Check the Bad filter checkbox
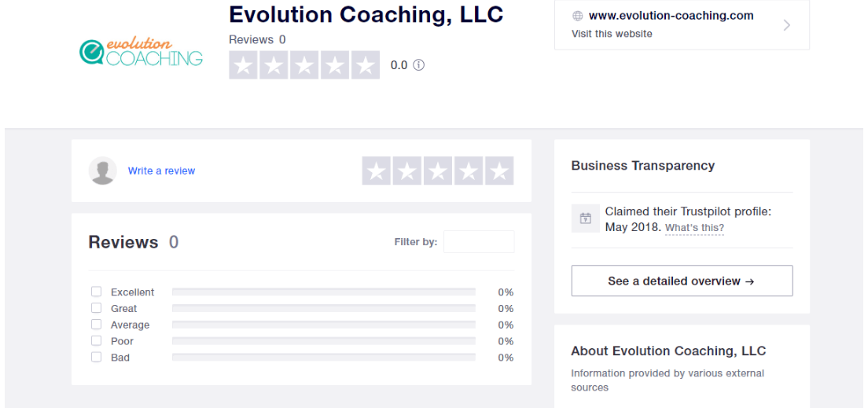 click(97, 358)
